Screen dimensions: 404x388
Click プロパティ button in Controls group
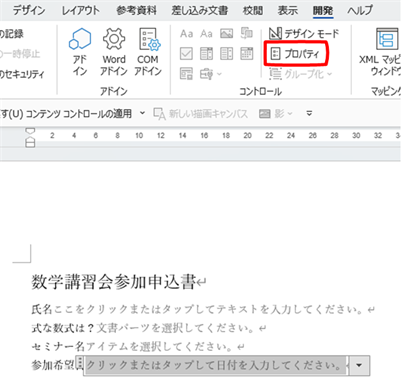tap(296, 54)
